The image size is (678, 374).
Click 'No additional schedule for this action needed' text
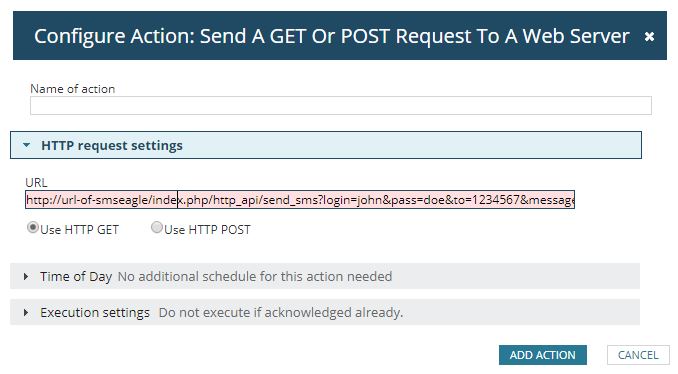pos(255,276)
